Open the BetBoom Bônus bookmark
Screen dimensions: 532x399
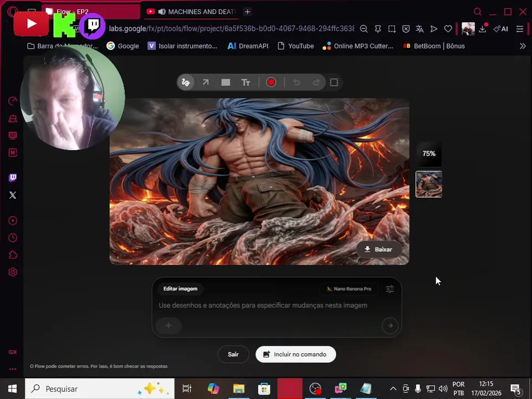pos(433,46)
